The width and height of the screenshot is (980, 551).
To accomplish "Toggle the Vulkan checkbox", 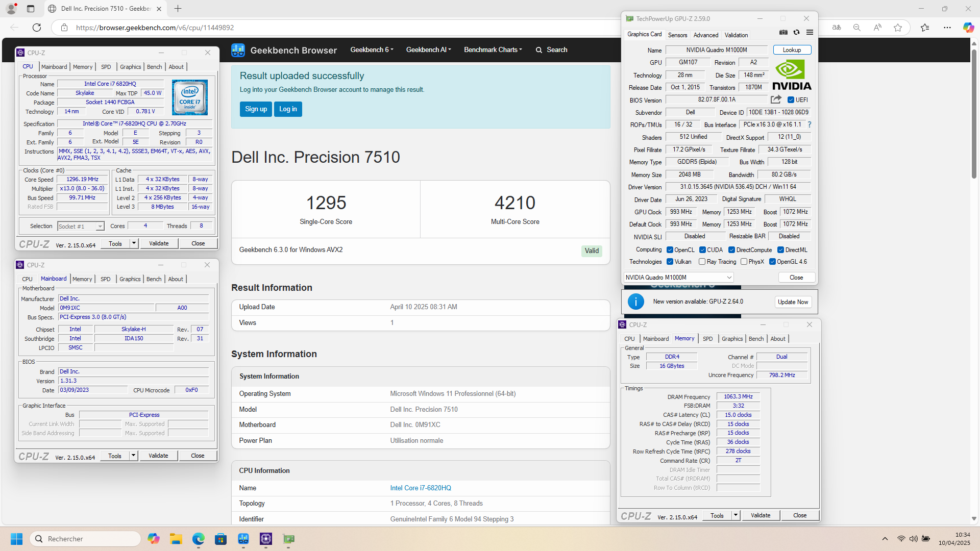I will pos(670,262).
